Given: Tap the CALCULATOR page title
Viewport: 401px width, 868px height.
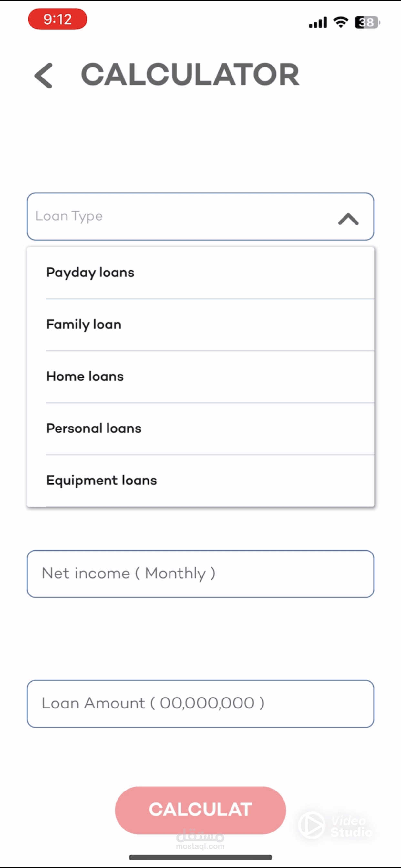Looking at the screenshot, I should (x=190, y=75).
